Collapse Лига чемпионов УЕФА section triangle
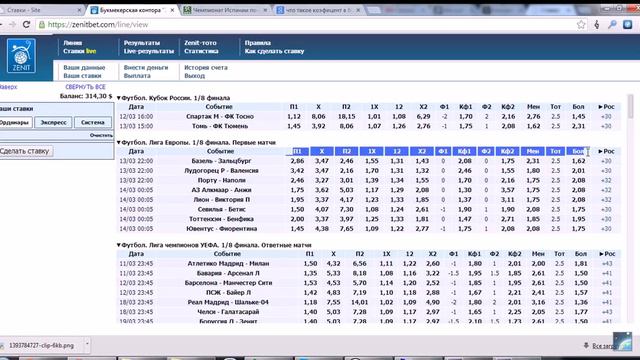Screen dimensions: 640x360 coord(119,245)
